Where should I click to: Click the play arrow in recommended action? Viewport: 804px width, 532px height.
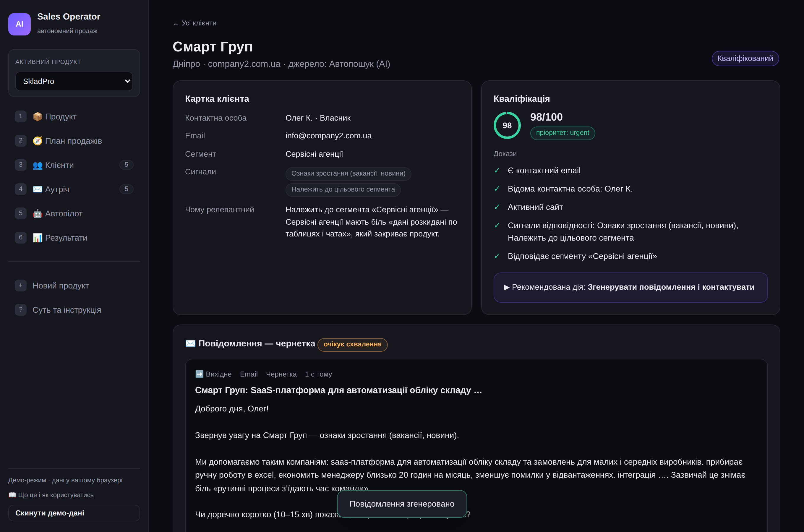coord(506,287)
